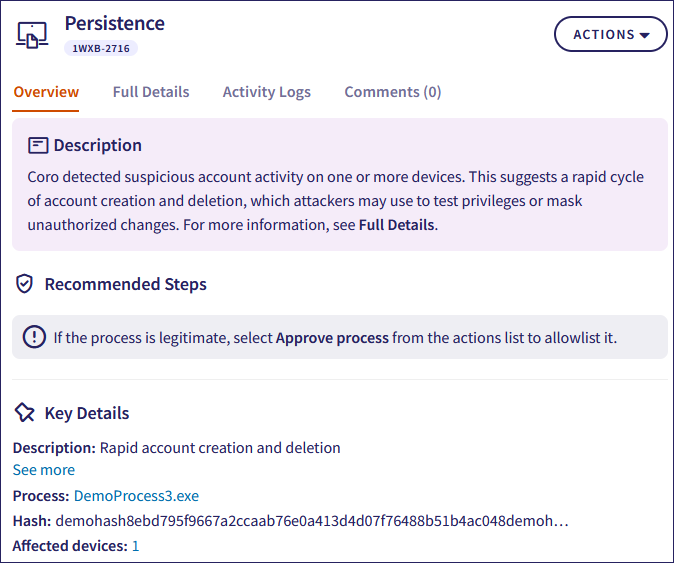The image size is (674, 563).
Task: Click bold Approve process text in recommendation
Action: tap(332, 338)
